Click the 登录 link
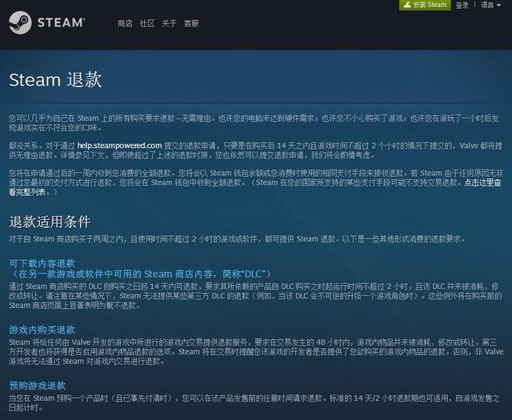 click(462, 5)
